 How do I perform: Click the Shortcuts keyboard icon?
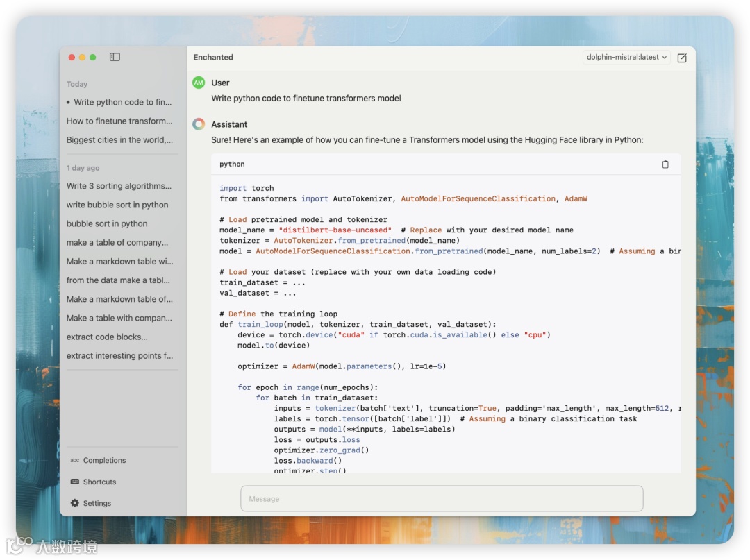74,482
